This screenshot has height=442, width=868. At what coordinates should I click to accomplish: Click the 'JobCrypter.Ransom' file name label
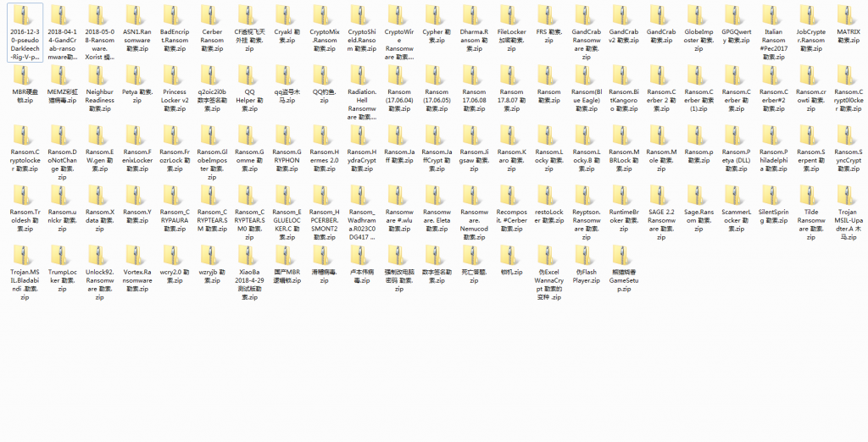point(811,41)
